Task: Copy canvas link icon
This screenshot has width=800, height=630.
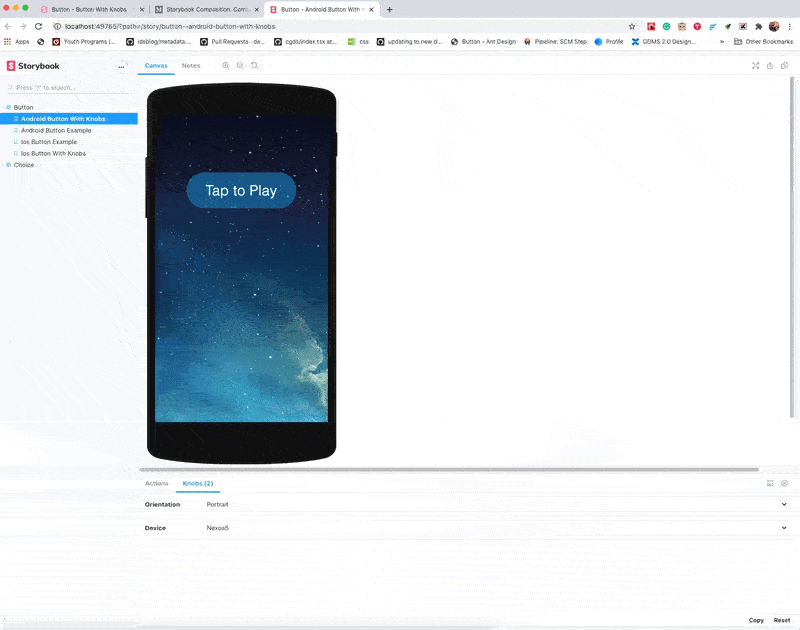Action: 785,65
